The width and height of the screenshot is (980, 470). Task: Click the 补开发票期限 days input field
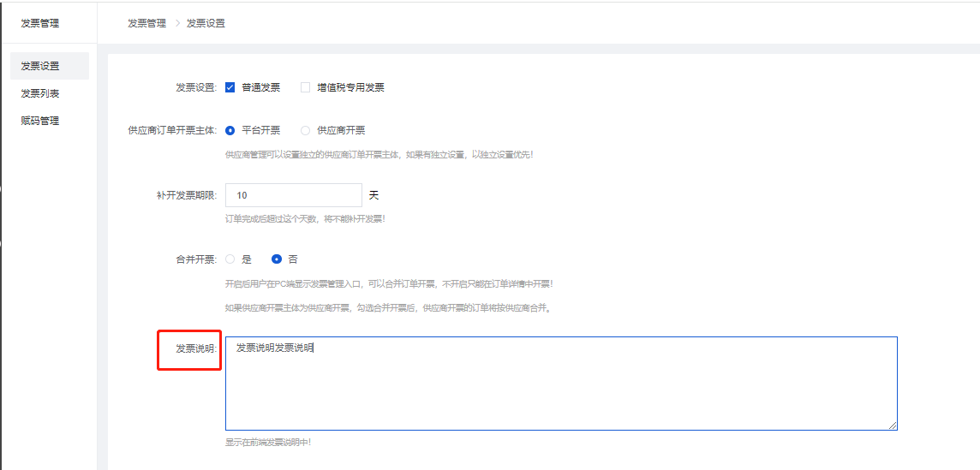tap(293, 195)
